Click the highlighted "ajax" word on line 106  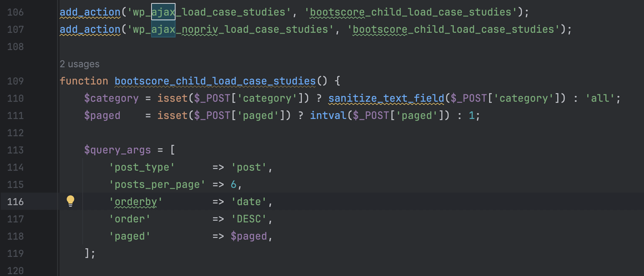pos(163,12)
